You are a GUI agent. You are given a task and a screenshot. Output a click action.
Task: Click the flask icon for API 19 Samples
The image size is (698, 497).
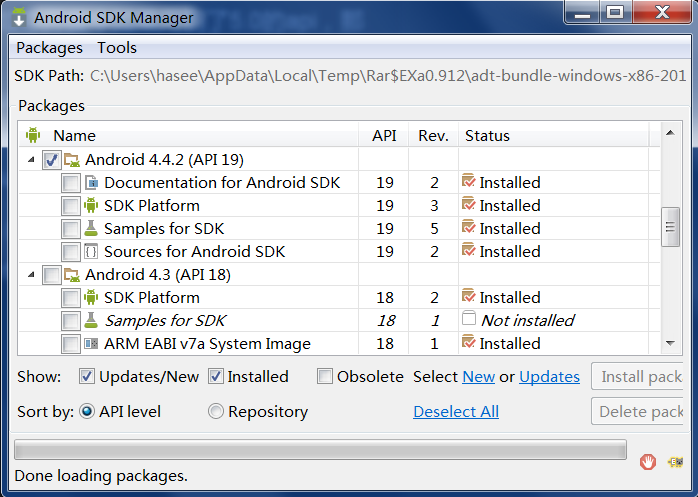91,228
